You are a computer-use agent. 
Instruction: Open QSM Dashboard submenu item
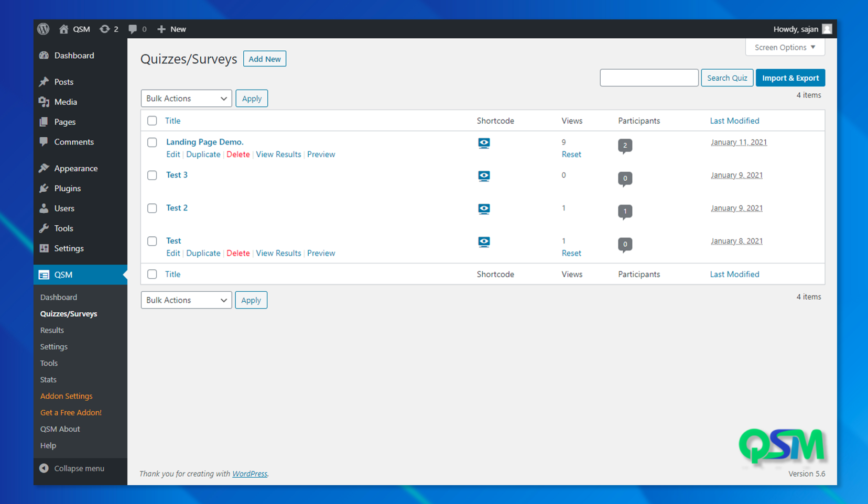pyautogui.click(x=59, y=297)
